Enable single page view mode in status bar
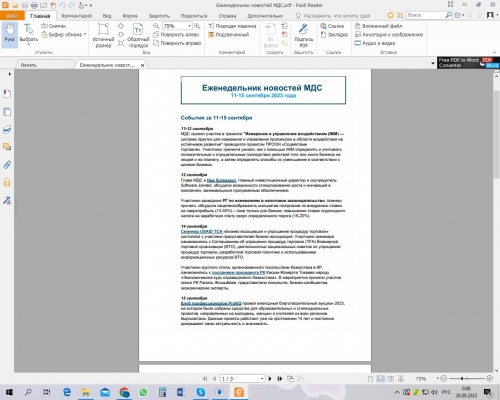The width and height of the screenshot is (500, 400). coord(370,379)
